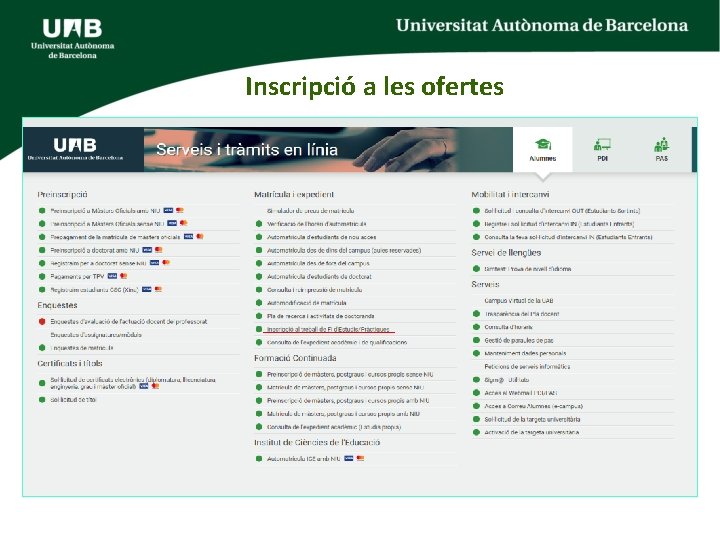
Task: Click green shield beside Consulta d'horaris
Action: tap(476, 327)
